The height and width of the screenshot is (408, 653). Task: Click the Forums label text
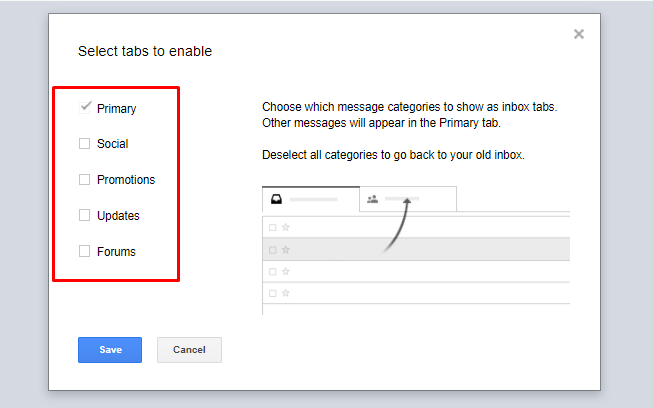[x=116, y=251]
